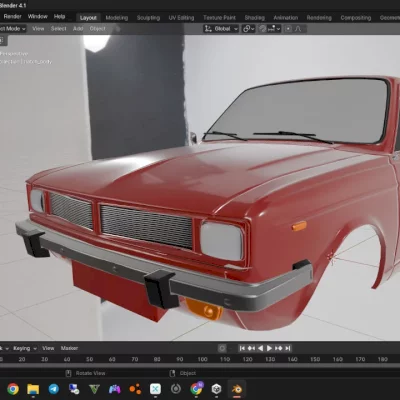Viewport: 400px width, 400px height.
Task: Open the viewport Object menu
Action: click(97, 29)
